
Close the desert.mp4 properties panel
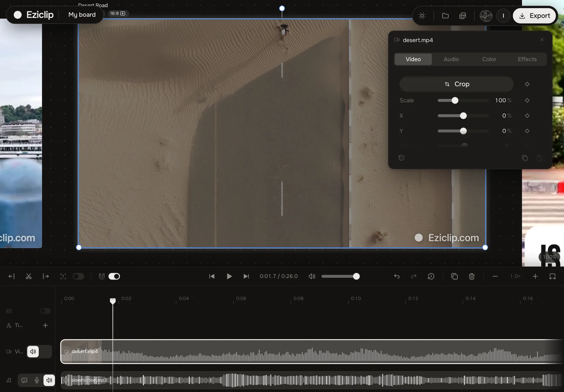point(542,40)
